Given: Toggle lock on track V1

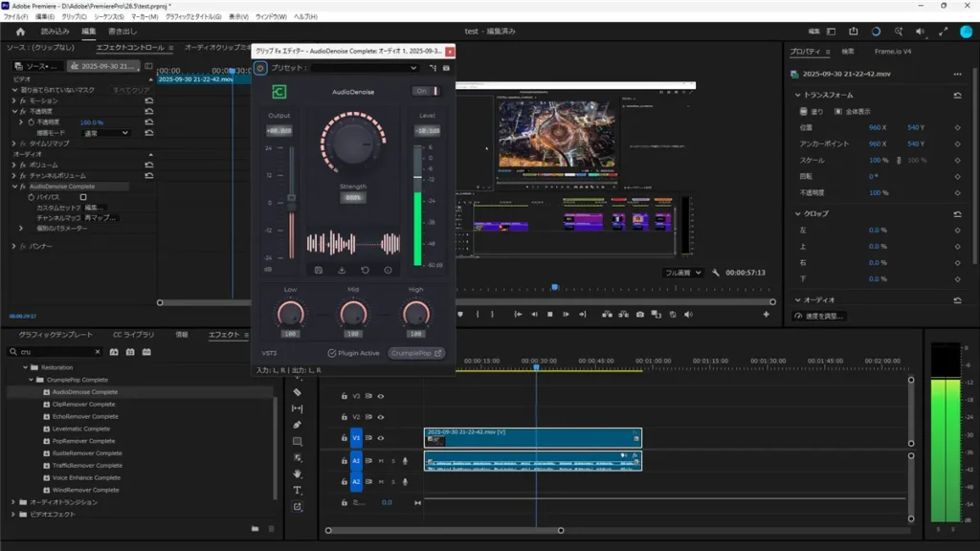Looking at the screenshot, I should (344, 438).
